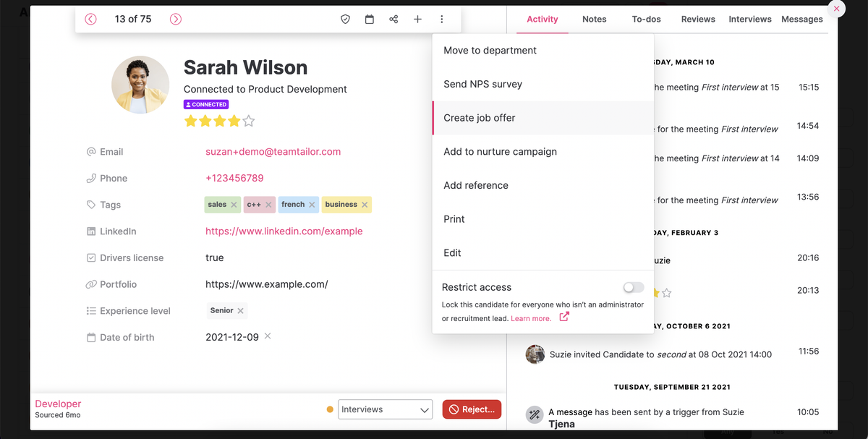
Task: Toggle the Restrict access switch
Action: click(x=633, y=287)
